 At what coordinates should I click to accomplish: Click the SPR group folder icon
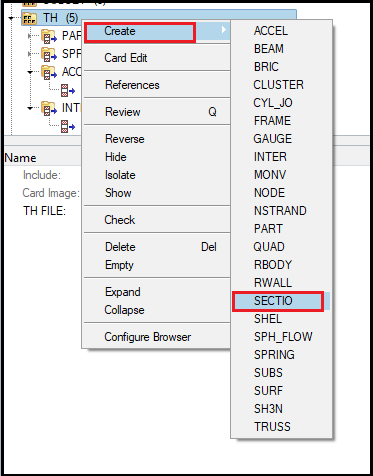tap(49, 54)
